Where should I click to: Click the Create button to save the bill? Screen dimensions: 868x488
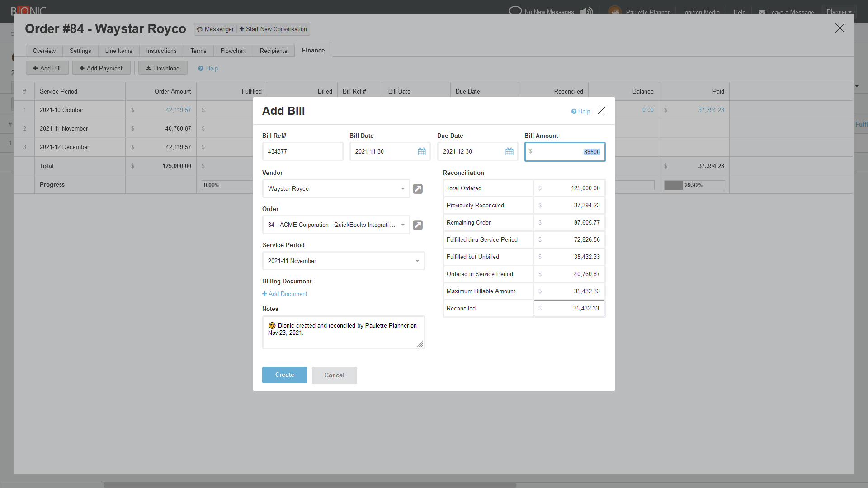284,375
